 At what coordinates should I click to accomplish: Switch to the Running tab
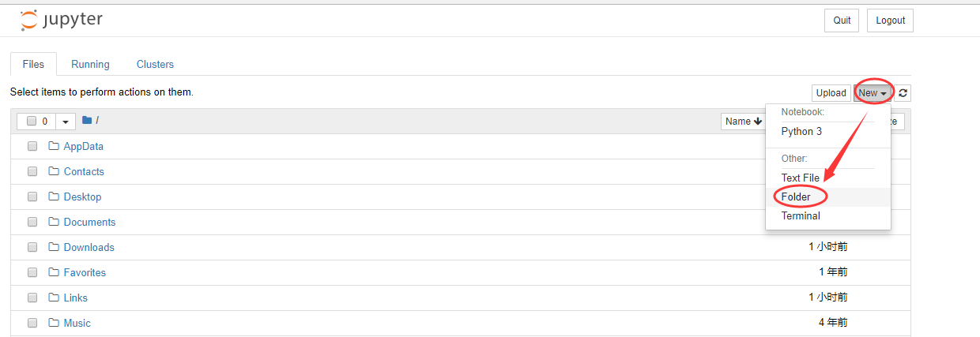90,65
